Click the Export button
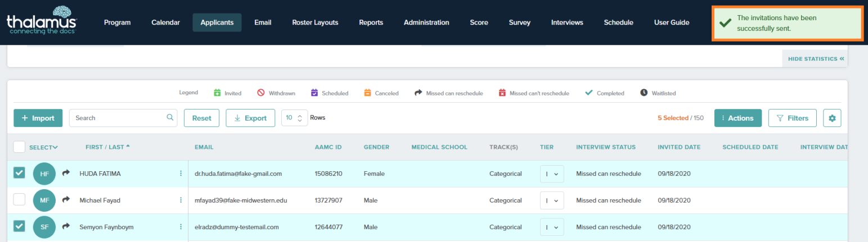Screen dimensions: 868x242 pos(250,118)
